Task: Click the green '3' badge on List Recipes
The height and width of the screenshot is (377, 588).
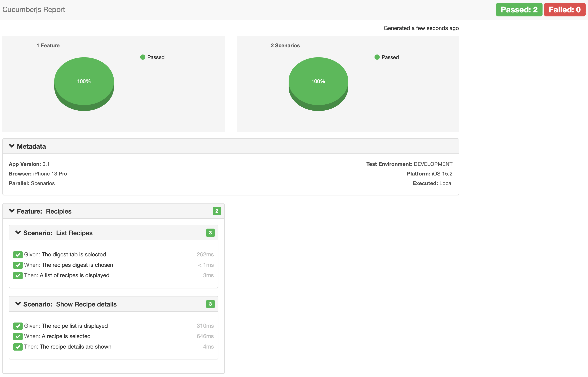Action: coord(210,233)
